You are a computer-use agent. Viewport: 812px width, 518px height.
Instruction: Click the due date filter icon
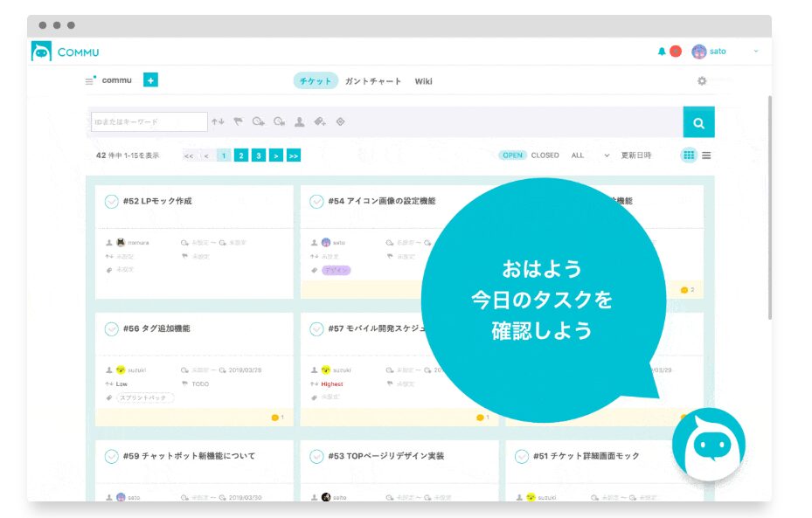click(x=279, y=121)
